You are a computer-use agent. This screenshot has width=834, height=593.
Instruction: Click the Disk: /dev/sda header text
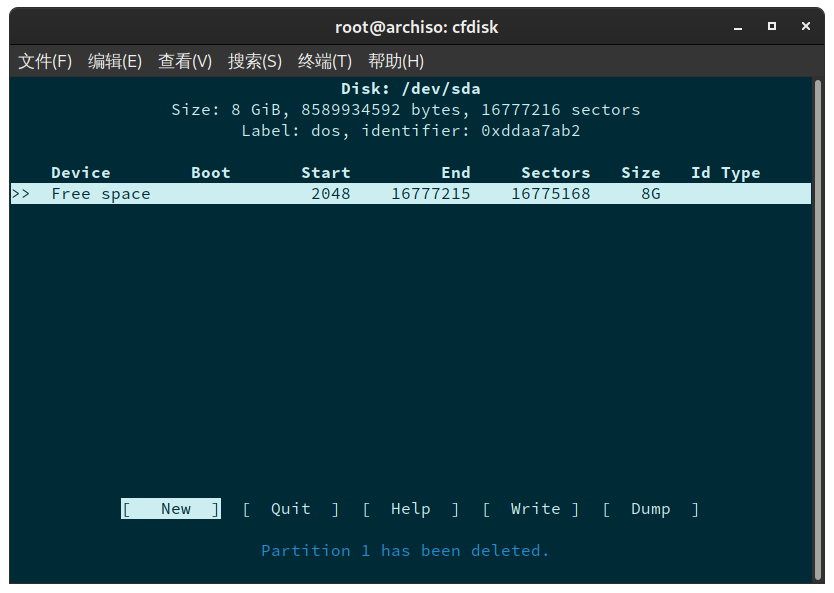(417, 88)
